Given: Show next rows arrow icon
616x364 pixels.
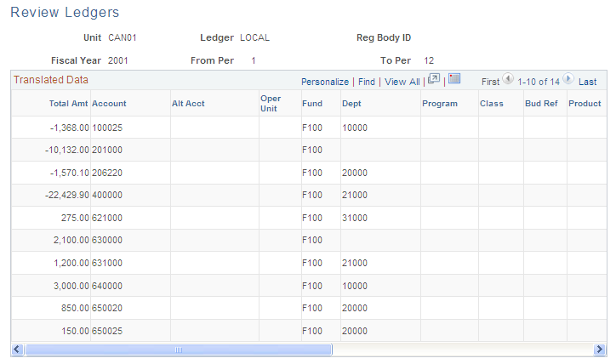Looking at the screenshot, I should [568, 79].
